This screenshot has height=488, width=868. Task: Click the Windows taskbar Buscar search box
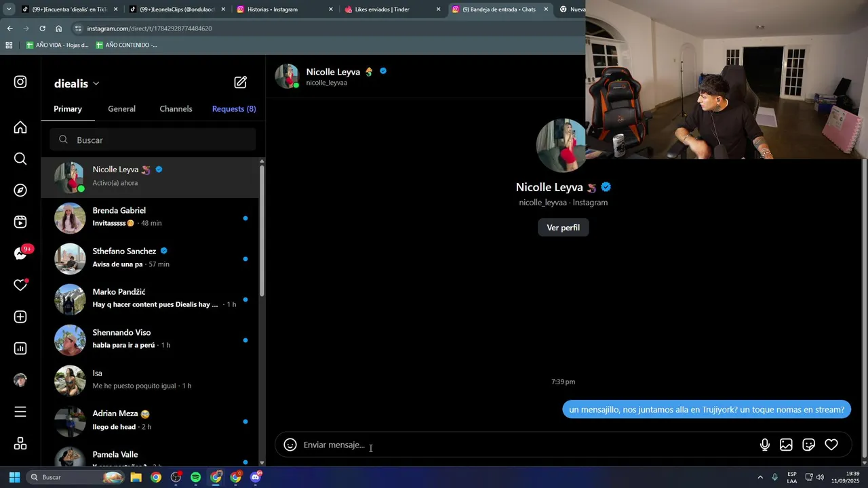coord(76,477)
